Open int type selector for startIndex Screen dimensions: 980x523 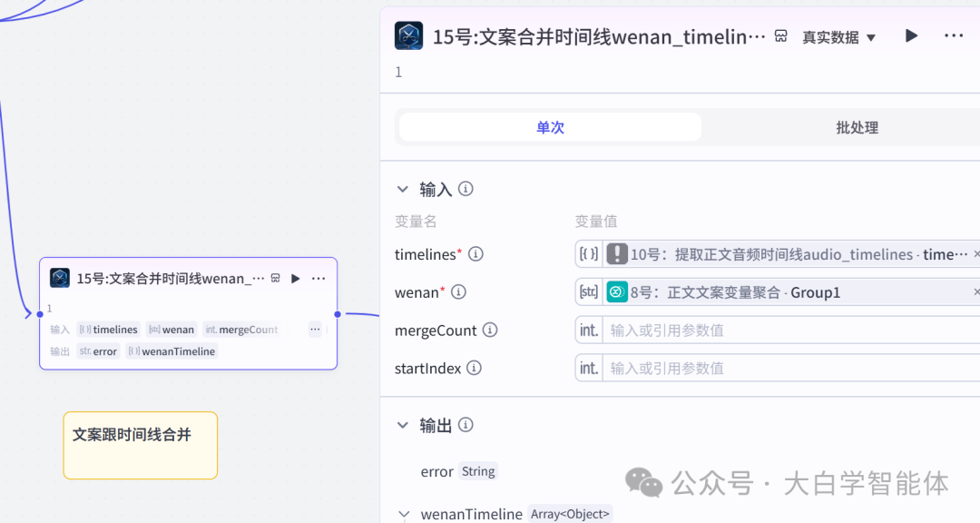[x=589, y=369]
